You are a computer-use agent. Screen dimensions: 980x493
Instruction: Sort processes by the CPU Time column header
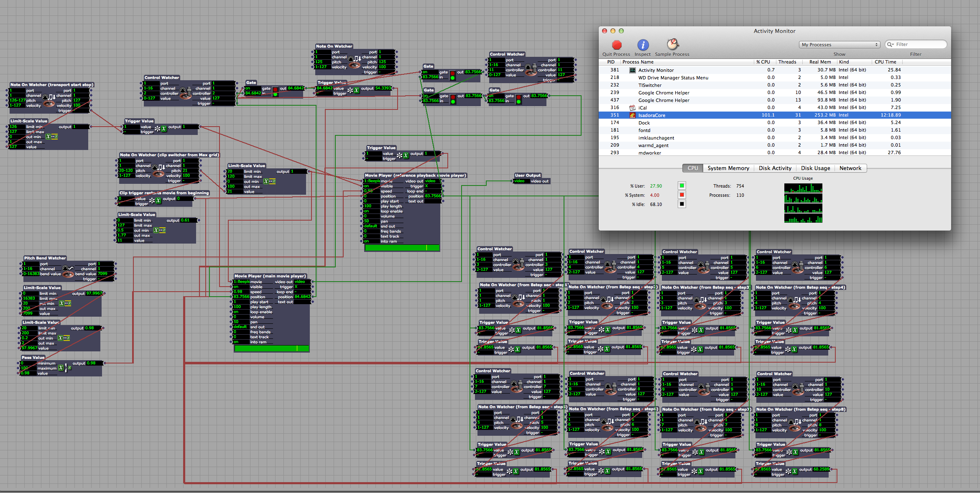tap(885, 62)
